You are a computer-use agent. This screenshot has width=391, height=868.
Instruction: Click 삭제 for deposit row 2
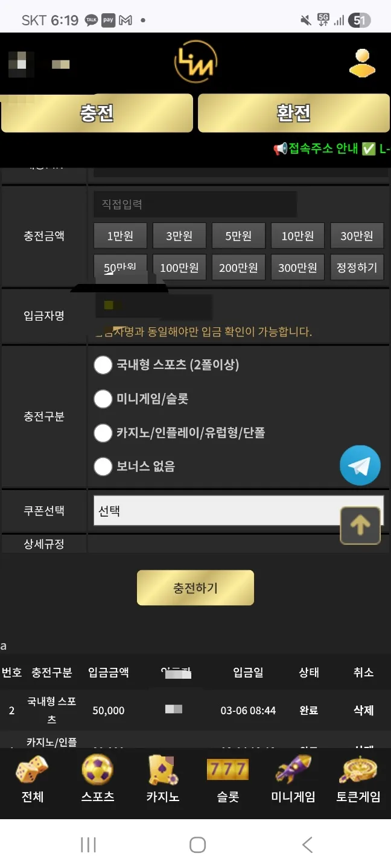[363, 710]
